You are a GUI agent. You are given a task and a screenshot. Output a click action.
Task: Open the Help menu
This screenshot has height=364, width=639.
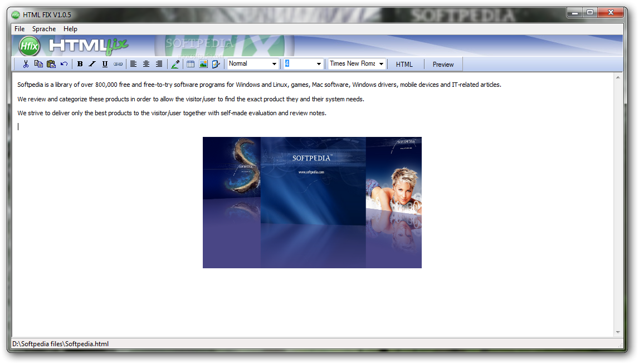coord(70,29)
